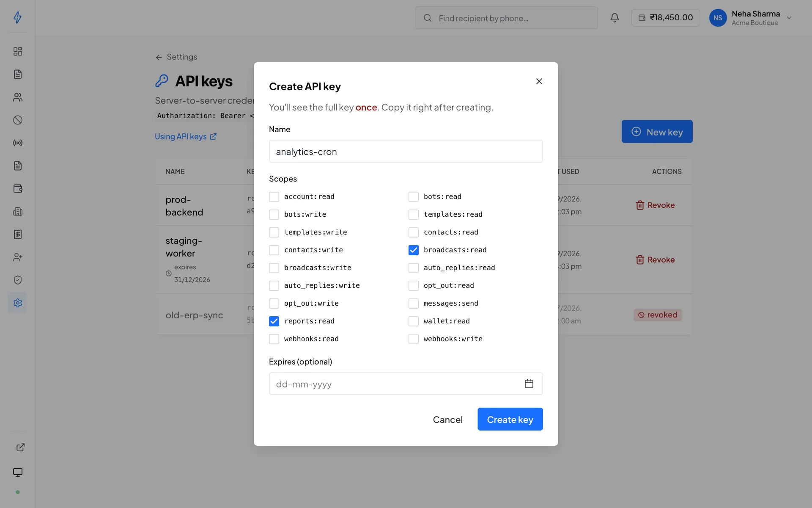Open the settings gear icon in sidebar
The height and width of the screenshot is (508, 812).
click(x=17, y=303)
